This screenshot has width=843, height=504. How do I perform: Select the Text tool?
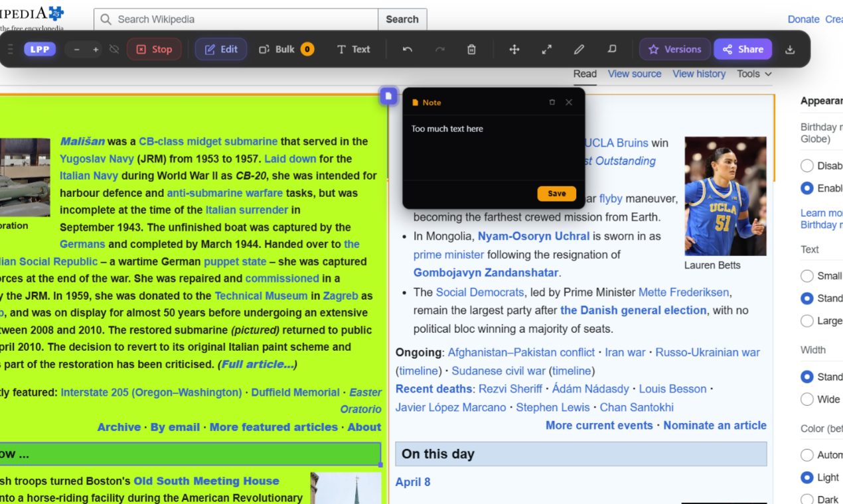353,49
